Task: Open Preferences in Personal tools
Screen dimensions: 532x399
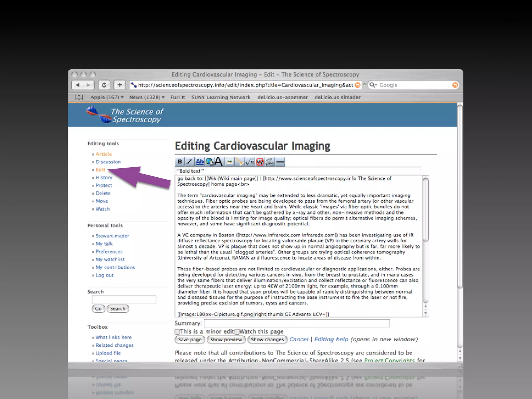Action: click(109, 252)
